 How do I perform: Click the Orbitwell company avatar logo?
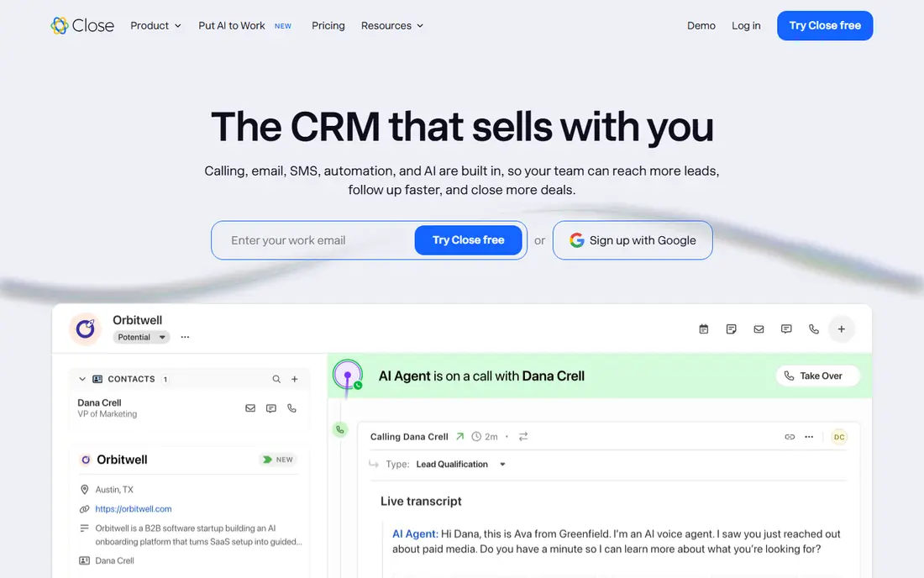[86, 328]
